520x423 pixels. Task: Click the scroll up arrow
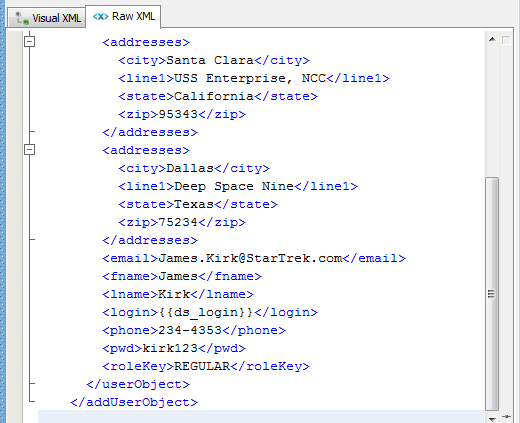click(x=492, y=39)
